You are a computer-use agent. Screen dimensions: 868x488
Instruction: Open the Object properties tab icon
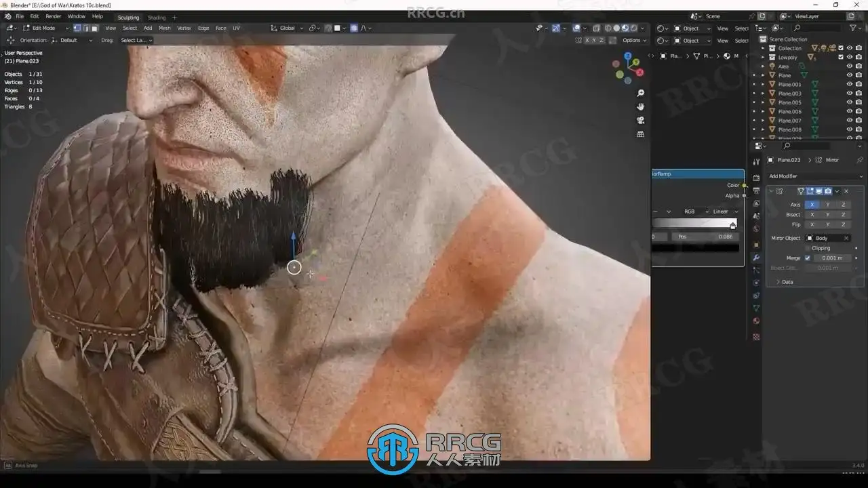756,245
